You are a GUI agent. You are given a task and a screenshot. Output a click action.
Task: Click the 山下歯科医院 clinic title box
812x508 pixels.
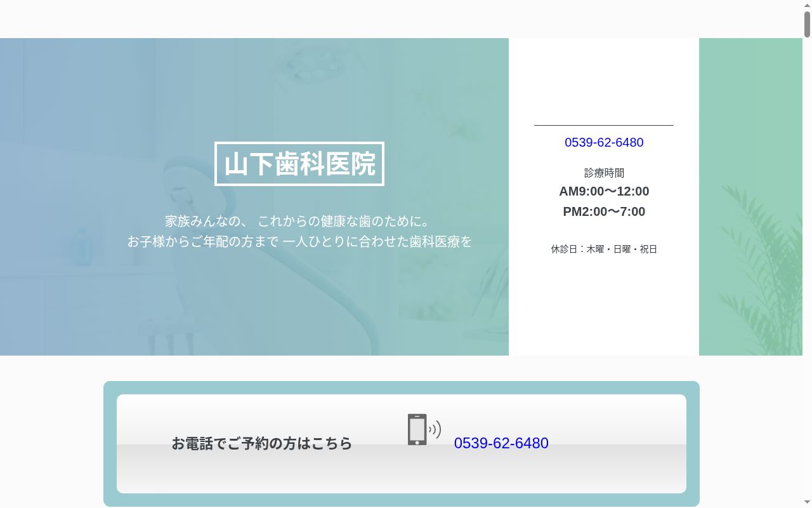[x=299, y=164]
